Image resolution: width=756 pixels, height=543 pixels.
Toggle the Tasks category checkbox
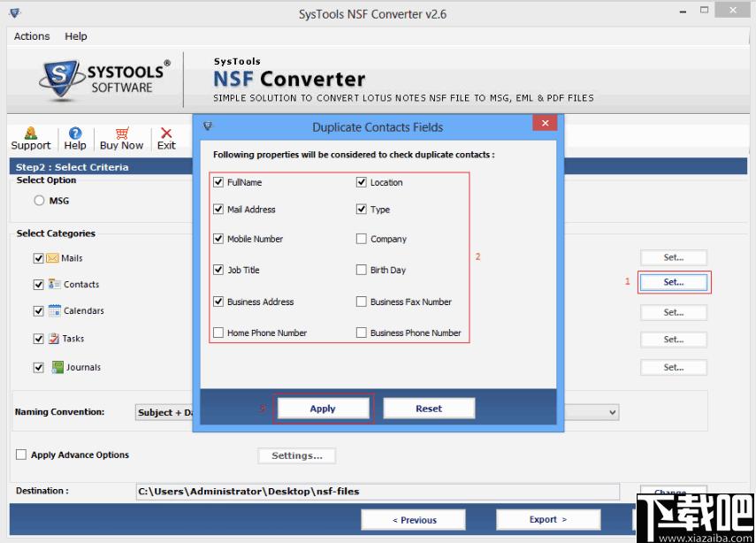pyautogui.click(x=39, y=339)
